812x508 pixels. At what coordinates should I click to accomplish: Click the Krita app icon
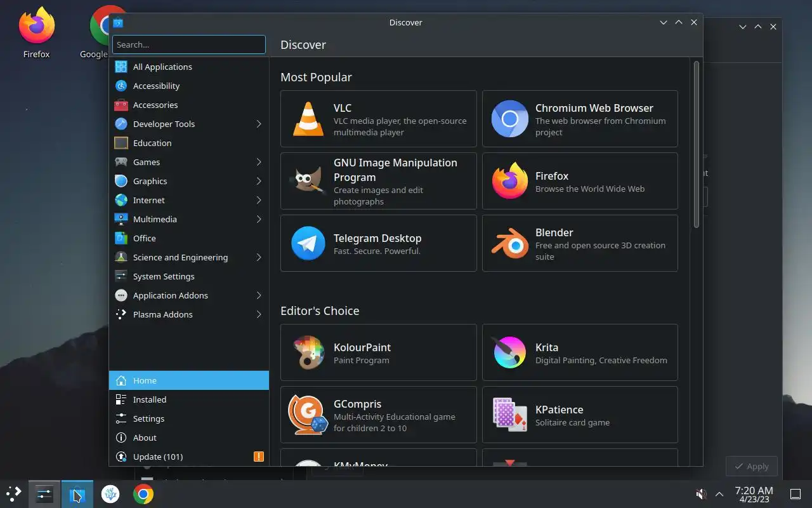point(509,352)
